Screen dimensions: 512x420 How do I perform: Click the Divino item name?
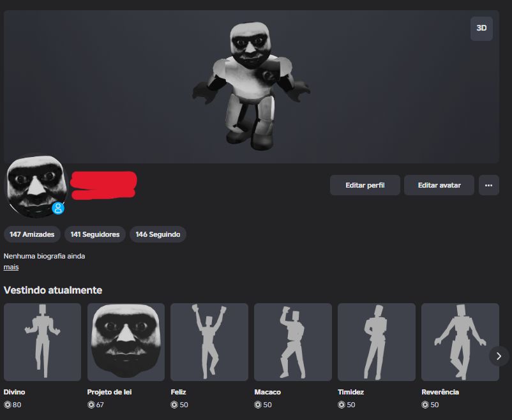(15, 392)
